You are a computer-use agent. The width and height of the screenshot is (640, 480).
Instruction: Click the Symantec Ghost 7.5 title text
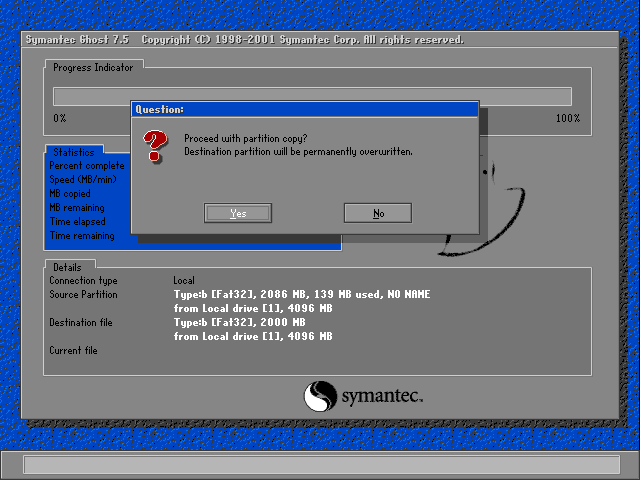coord(77,40)
